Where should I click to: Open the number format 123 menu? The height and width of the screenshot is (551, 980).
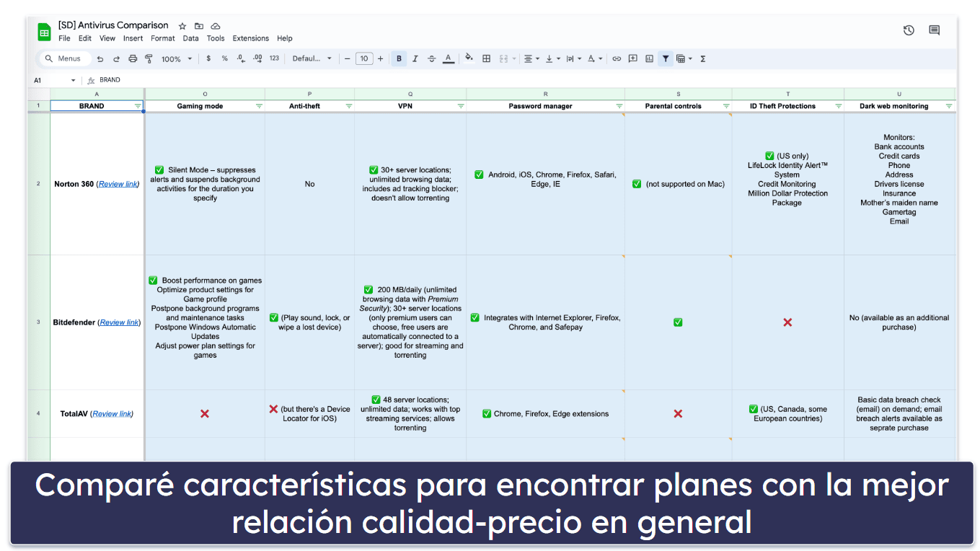pos(274,59)
